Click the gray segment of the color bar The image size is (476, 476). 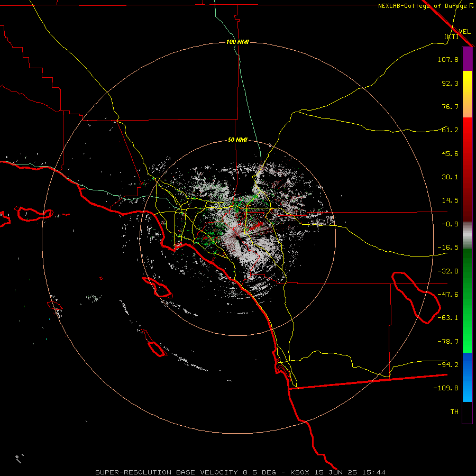click(467, 235)
